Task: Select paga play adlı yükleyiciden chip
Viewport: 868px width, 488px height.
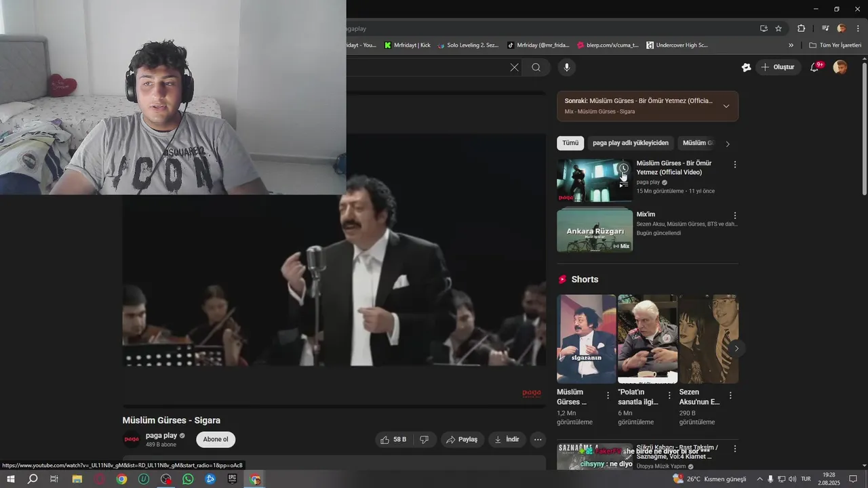Action: (631, 143)
